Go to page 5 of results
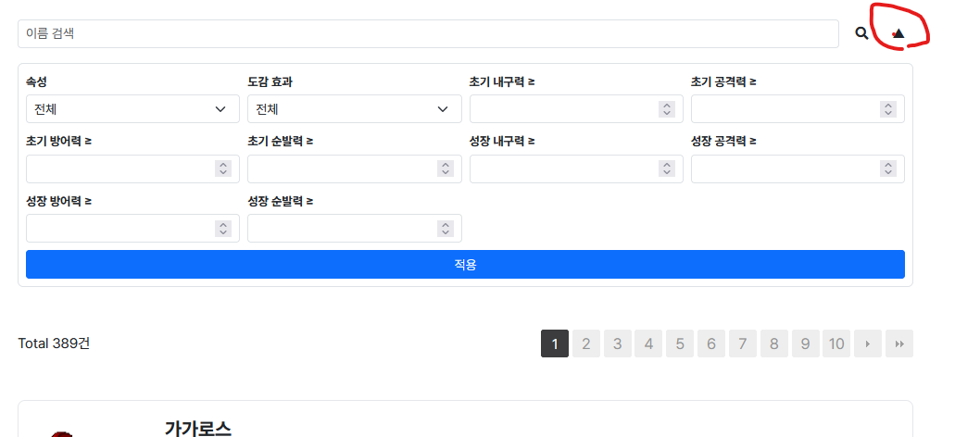The image size is (980, 437). pyautogui.click(x=680, y=344)
